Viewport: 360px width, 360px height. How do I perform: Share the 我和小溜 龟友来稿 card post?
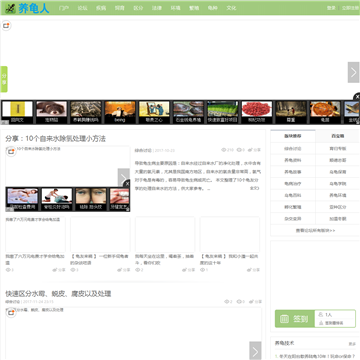(x=253, y=270)
